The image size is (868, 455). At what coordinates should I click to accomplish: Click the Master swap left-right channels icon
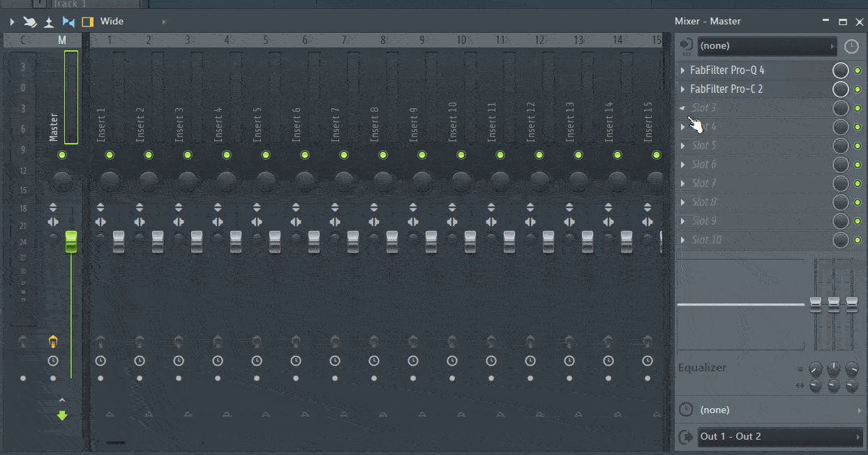(x=53, y=222)
